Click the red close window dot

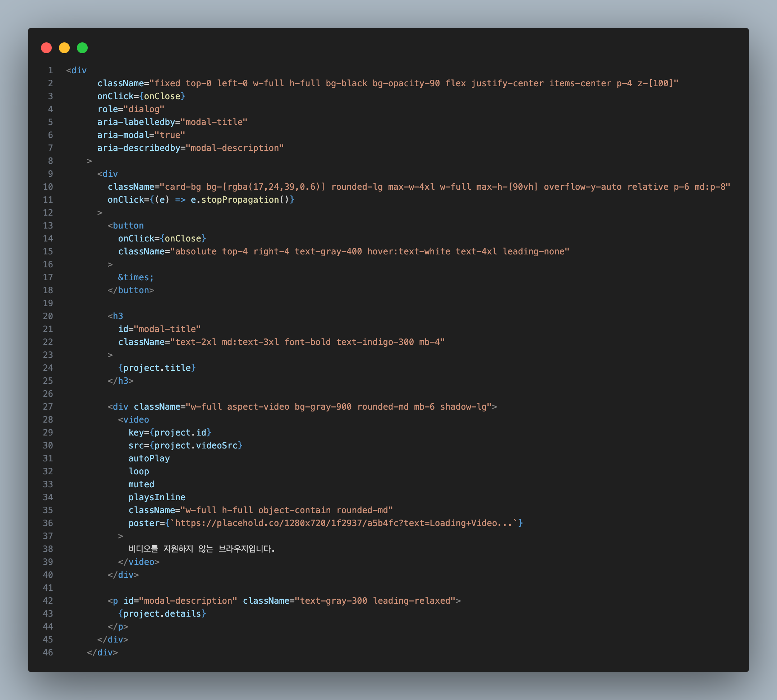[47, 48]
